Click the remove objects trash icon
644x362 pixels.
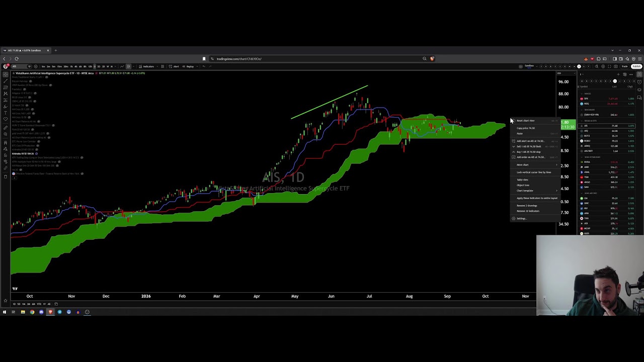click(x=6, y=176)
